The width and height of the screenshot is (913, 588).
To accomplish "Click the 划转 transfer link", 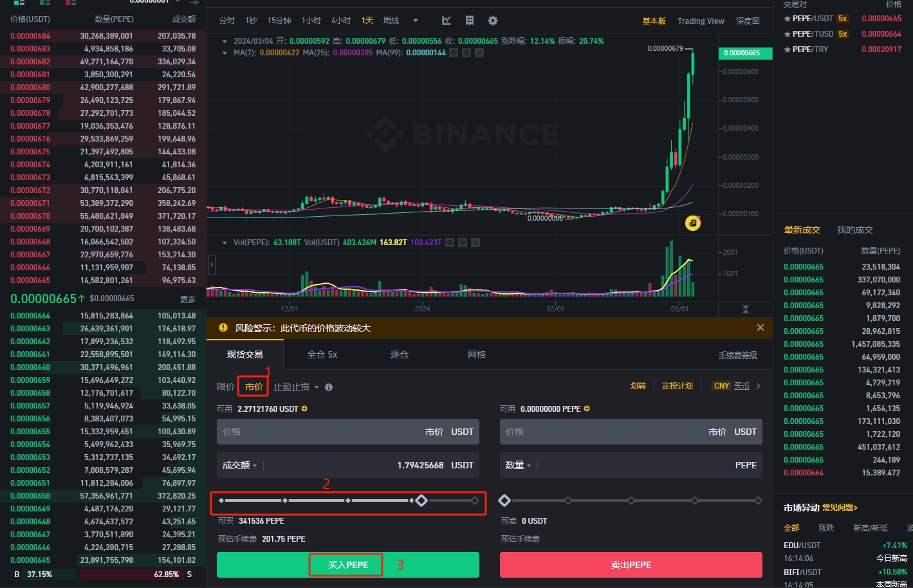I will (x=638, y=386).
